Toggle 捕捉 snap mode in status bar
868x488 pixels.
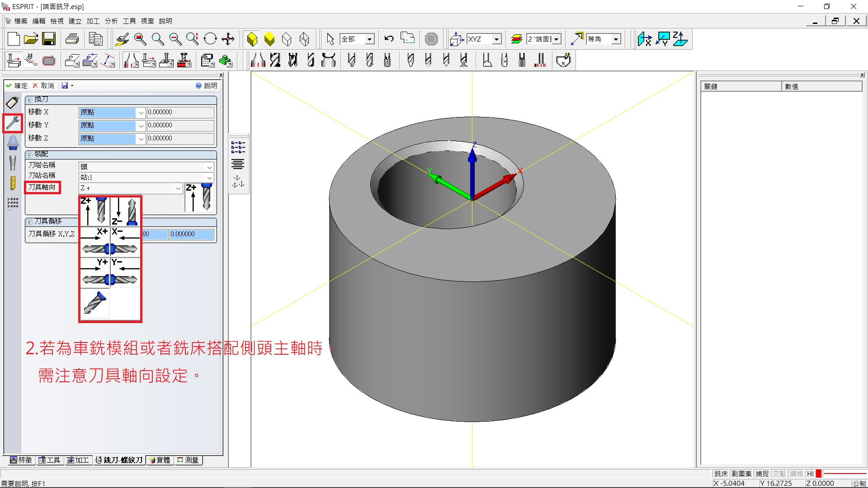click(762, 474)
